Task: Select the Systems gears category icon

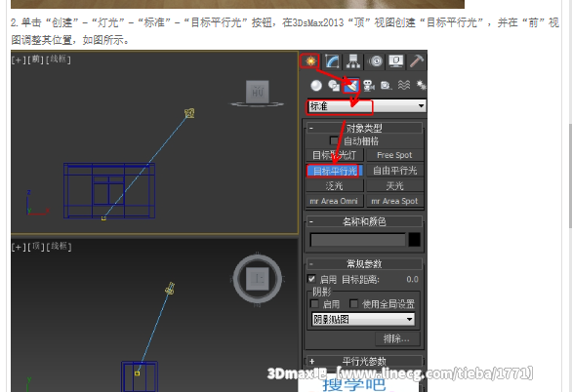Action: pyautogui.click(x=421, y=86)
